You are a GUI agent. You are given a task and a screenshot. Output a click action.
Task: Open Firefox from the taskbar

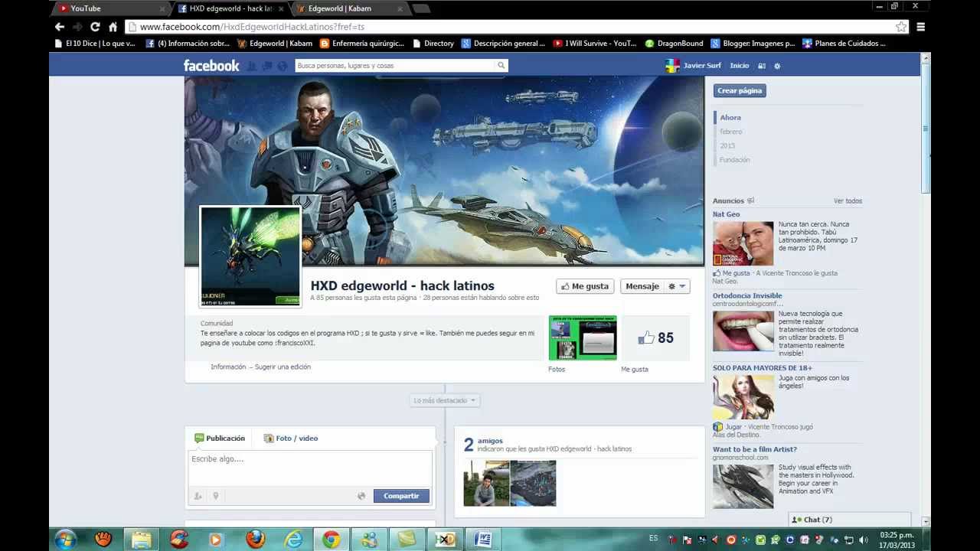pos(255,539)
